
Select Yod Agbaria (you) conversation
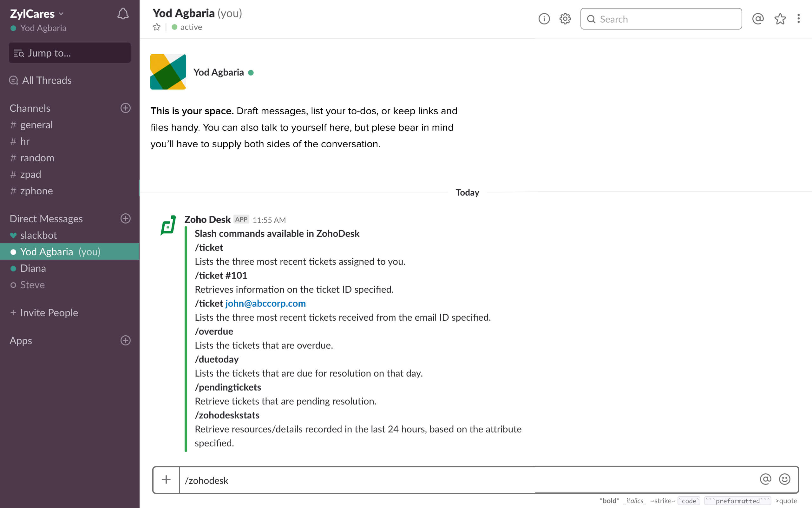70,252
